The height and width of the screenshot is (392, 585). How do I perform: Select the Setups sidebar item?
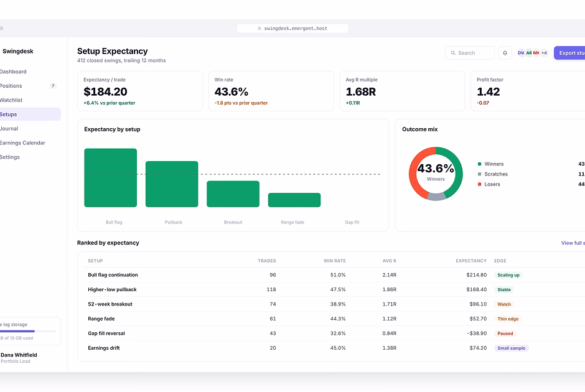tap(30, 114)
